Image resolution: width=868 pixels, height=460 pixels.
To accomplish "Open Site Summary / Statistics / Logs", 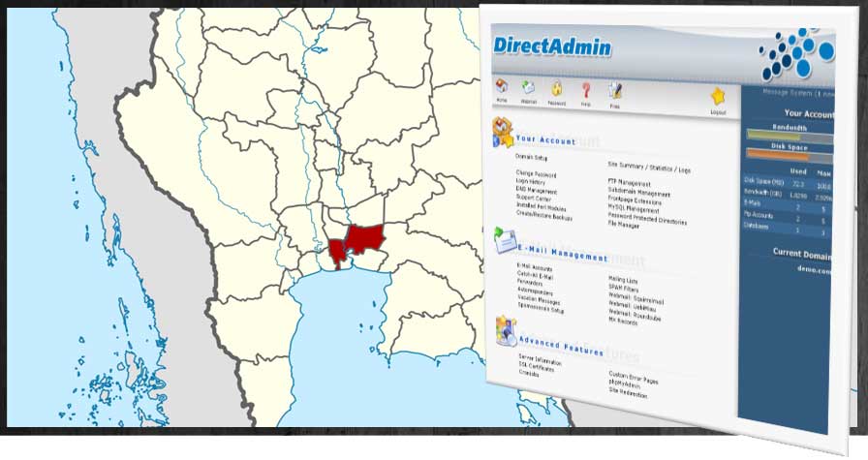I will click(649, 169).
